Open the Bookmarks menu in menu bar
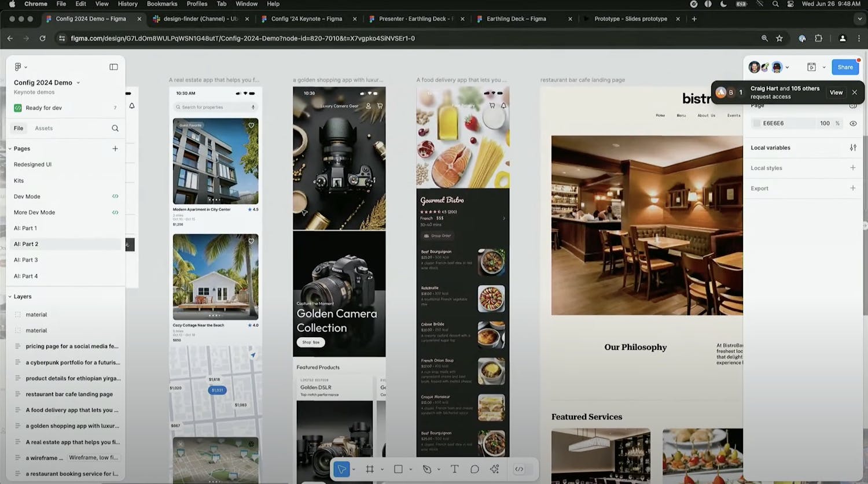 [162, 3]
